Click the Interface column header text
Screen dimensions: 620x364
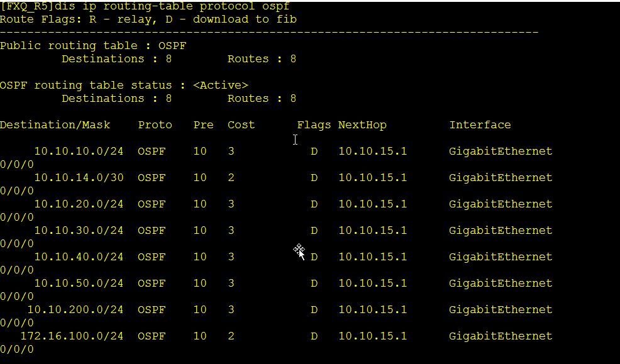pos(480,125)
